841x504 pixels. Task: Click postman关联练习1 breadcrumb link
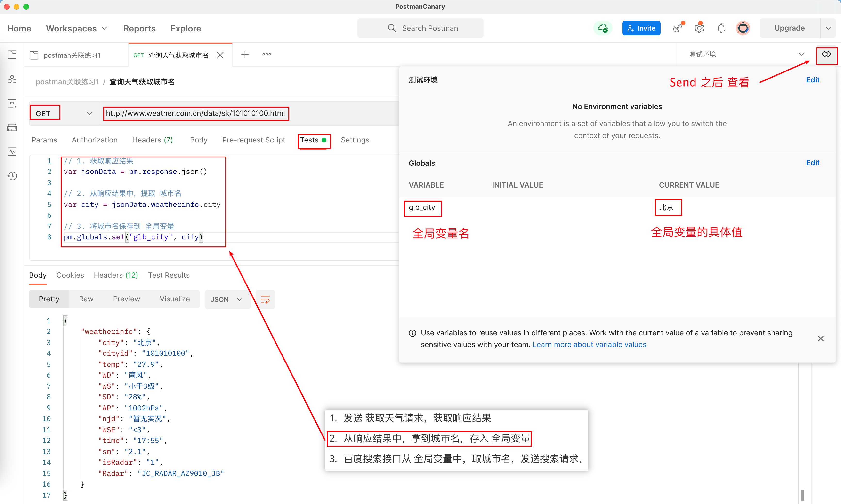coord(67,82)
